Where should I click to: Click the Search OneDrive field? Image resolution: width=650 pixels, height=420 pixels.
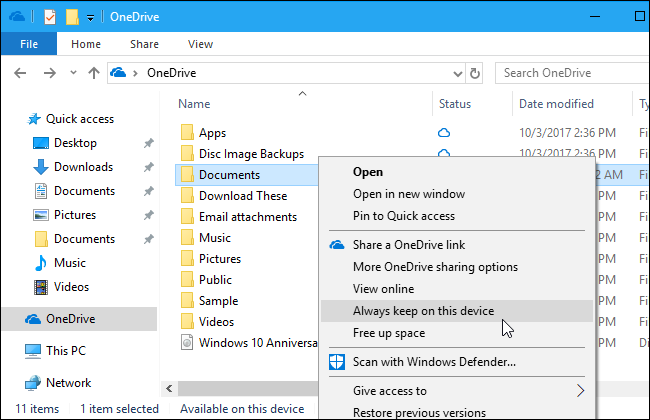coord(572,73)
